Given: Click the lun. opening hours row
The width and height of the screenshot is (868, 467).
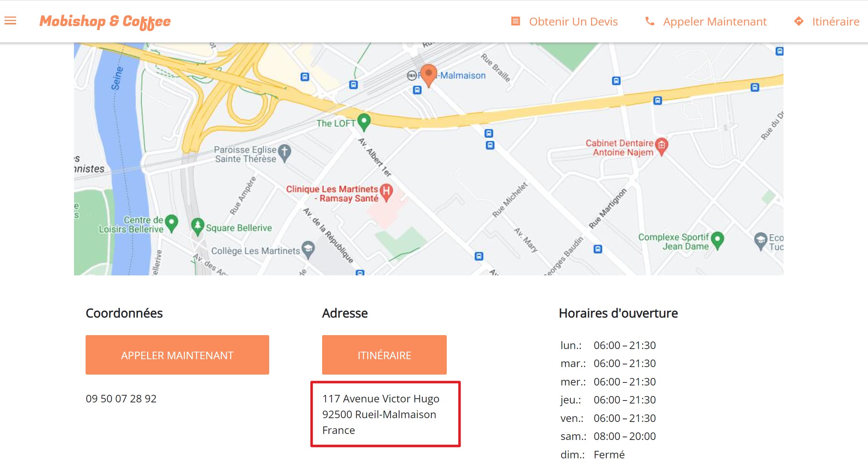Looking at the screenshot, I should (608, 345).
